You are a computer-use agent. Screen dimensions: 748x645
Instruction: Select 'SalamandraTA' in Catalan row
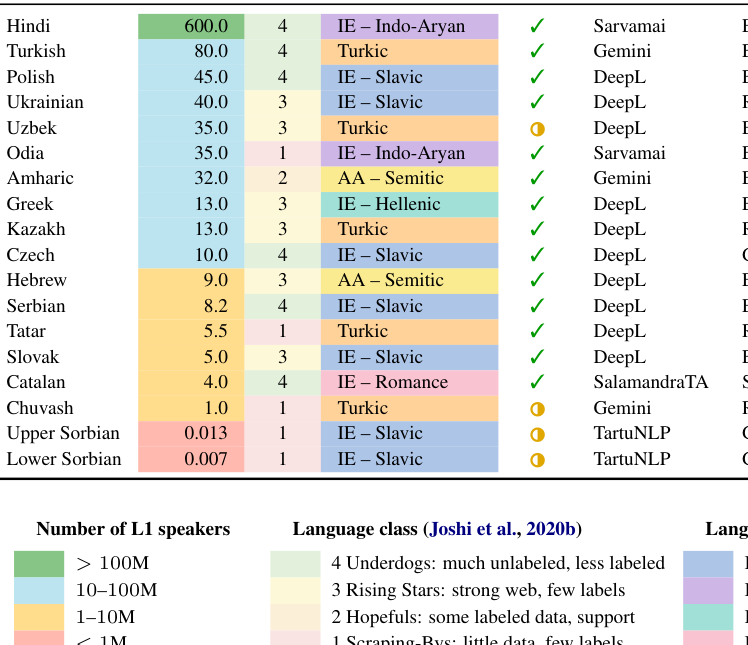coord(651,382)
